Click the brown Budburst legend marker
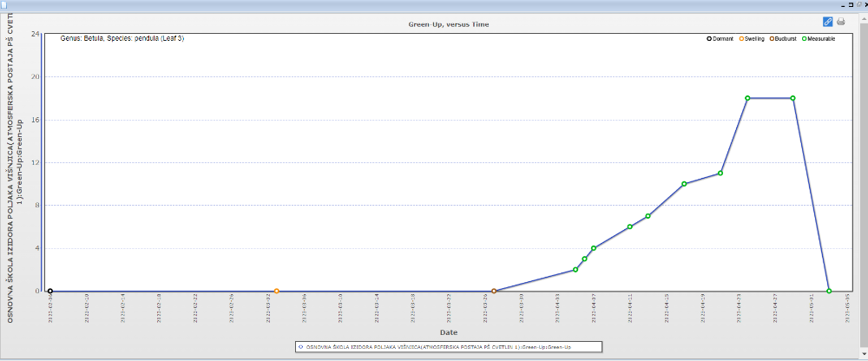 click(x=771, y=39)
